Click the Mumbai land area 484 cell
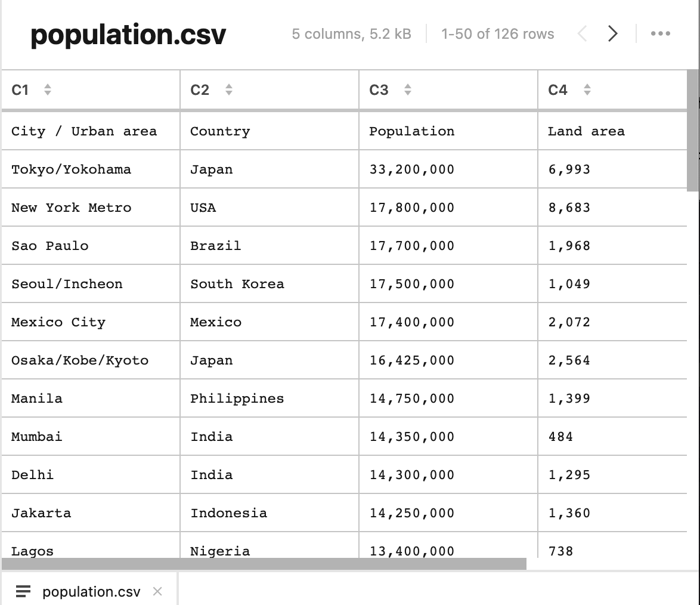Screen dimensions: 700x605 560,437
